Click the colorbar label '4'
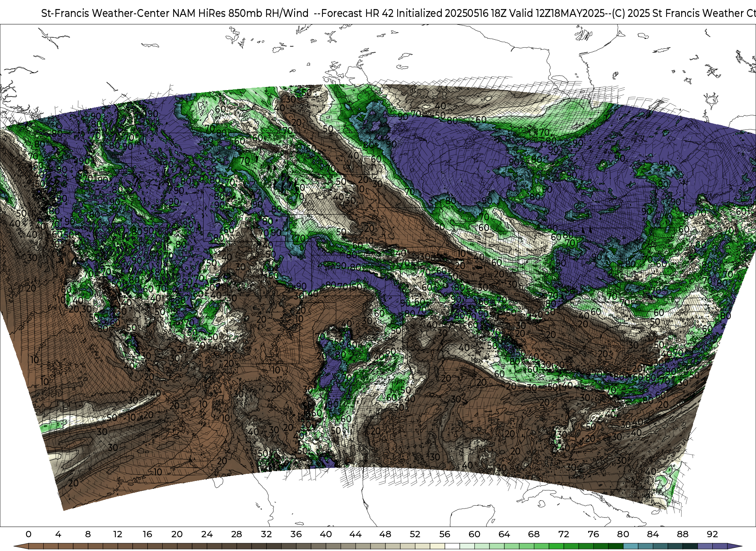756x551 pixels. click(58, 534)
